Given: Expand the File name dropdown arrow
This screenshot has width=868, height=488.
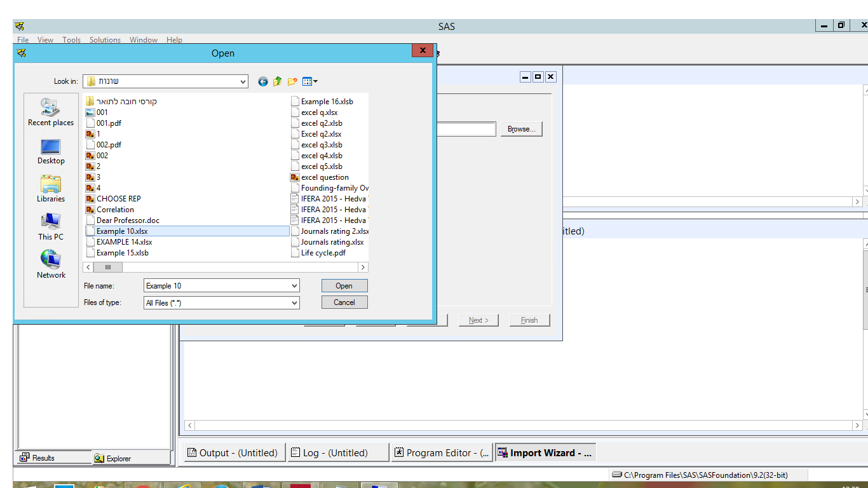Looking at the screenshot, I should (x=294, y=286).
